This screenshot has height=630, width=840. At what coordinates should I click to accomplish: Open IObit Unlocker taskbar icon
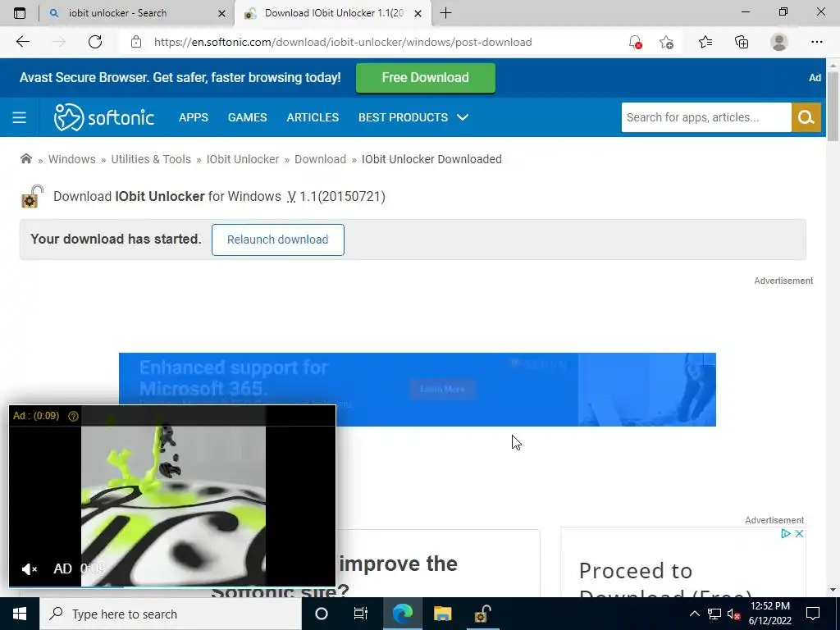[x=482, y=614]
